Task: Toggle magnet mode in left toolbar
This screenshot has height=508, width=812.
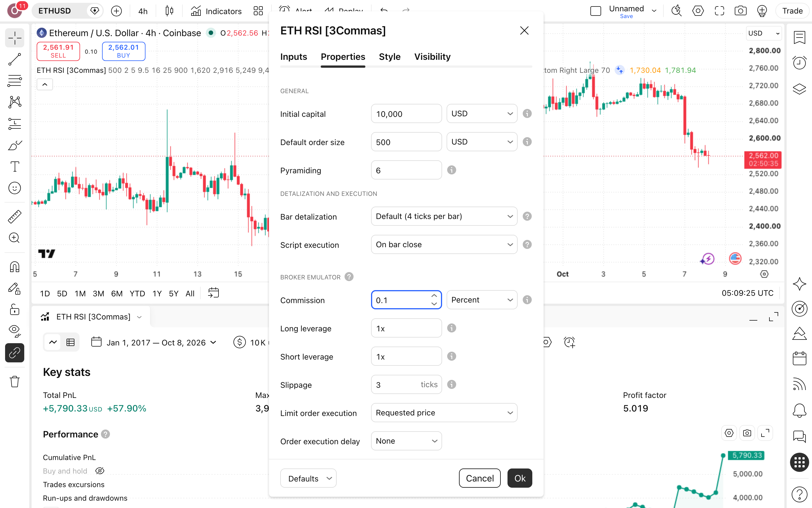Action: [14, 267]
